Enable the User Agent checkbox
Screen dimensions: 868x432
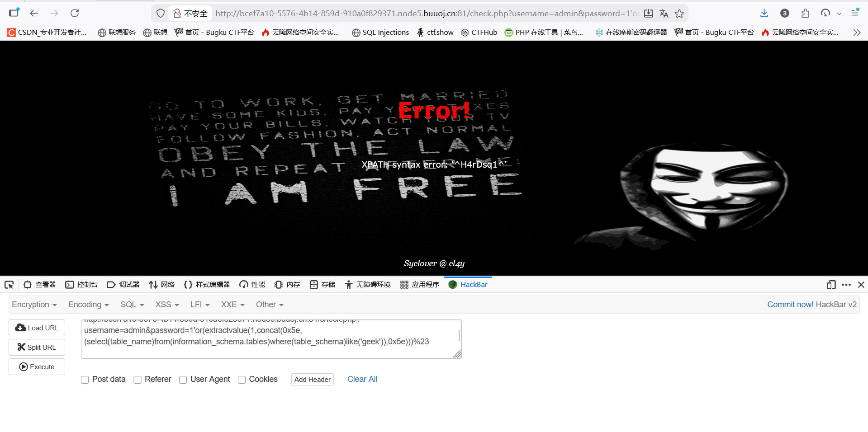183,380
